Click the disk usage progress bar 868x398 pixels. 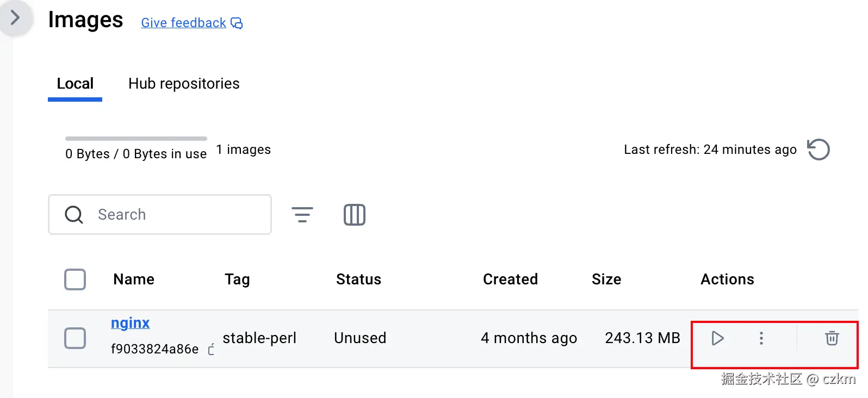136,139
